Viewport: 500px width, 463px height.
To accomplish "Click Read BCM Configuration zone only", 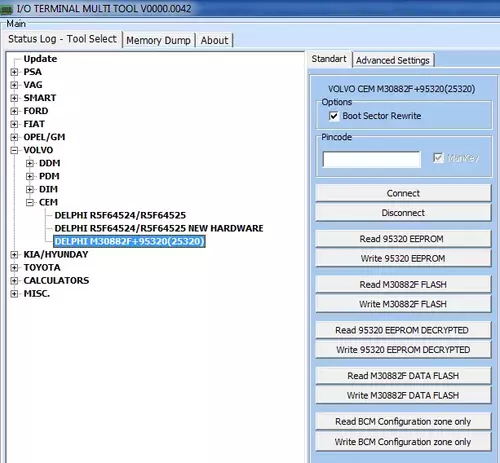I will 403,422.
